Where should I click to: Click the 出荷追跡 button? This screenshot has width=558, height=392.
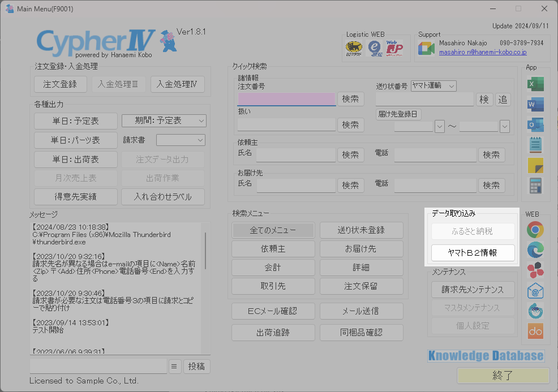[x=273, y=333]
